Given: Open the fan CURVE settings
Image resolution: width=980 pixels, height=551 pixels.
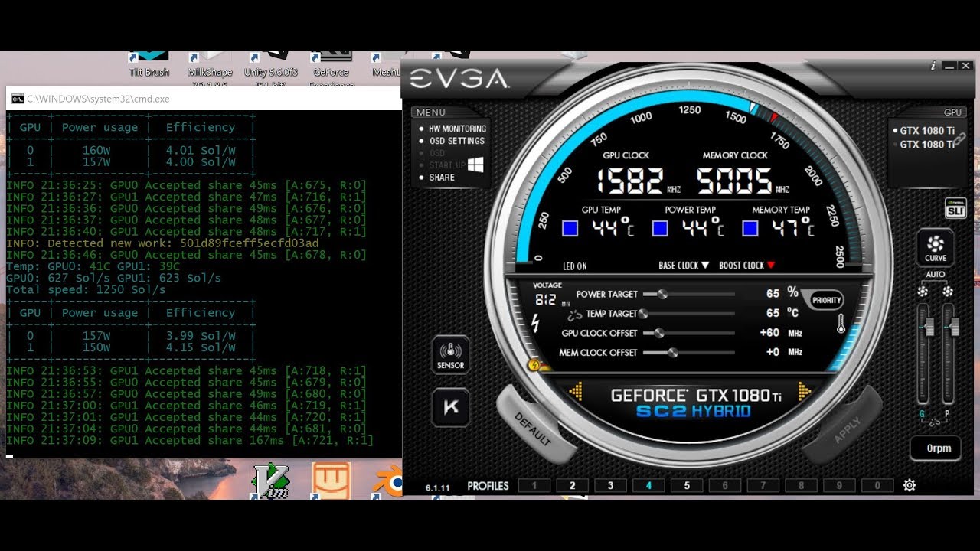Looking at the screenshot, I should [x=935, y=248].
